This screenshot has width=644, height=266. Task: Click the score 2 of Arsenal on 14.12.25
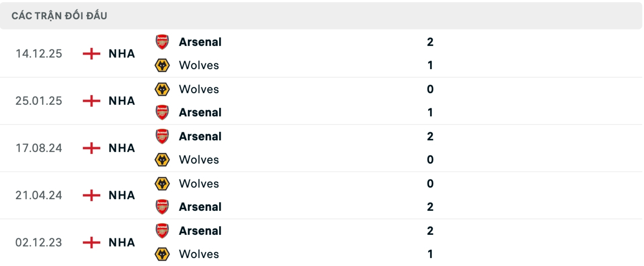click(430, 42)
